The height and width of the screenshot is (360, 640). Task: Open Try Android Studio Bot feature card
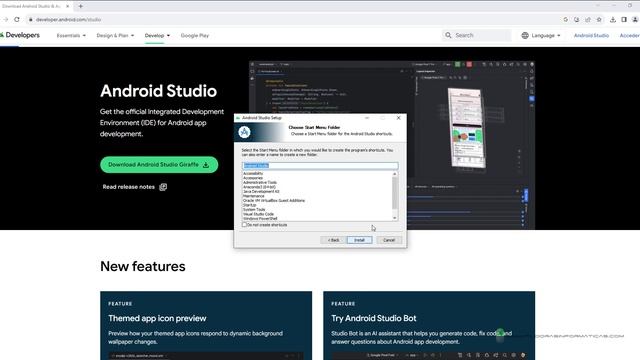coord(429,325)
